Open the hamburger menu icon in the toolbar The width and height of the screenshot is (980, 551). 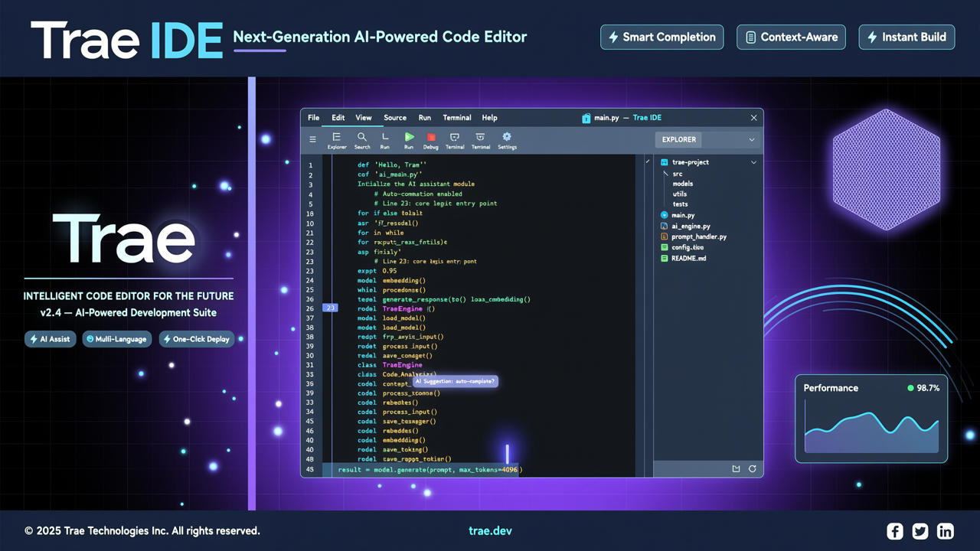(312, 139)
